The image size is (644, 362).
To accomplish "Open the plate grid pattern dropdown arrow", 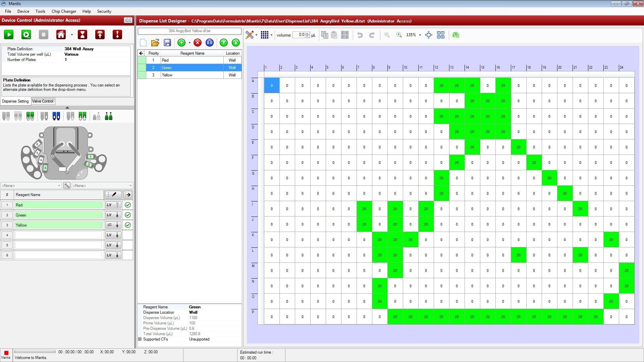I will coord(271,35).
